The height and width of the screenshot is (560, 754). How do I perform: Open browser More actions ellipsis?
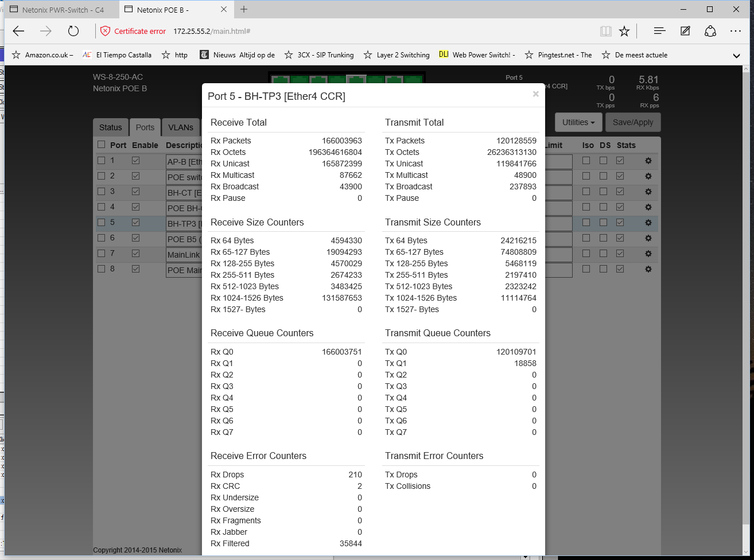point(736,31)
